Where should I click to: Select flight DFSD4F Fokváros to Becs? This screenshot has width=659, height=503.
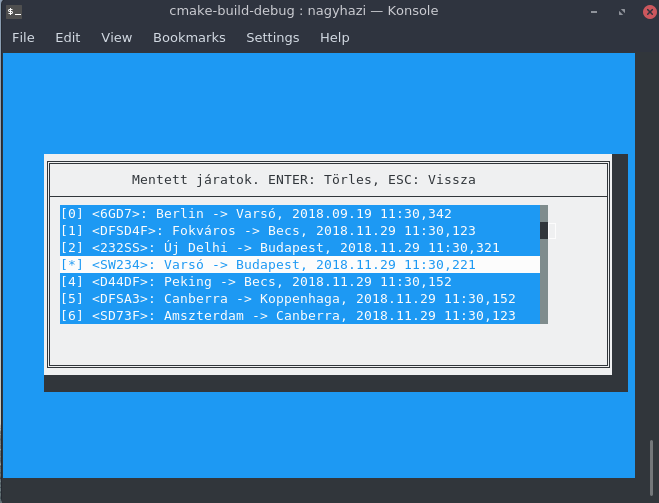pyautogui.click(x=268, y=231)
